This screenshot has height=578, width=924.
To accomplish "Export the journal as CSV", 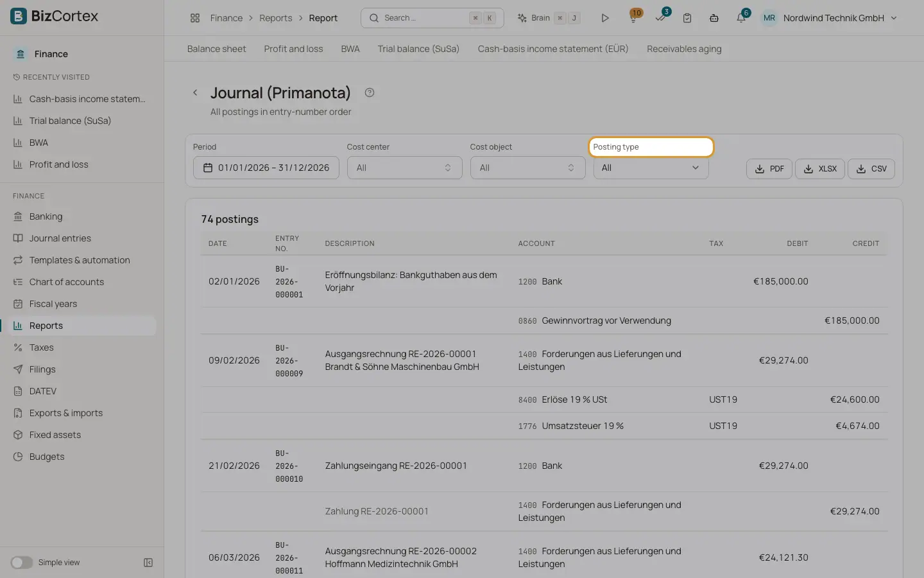I will (x=871, y=169).
